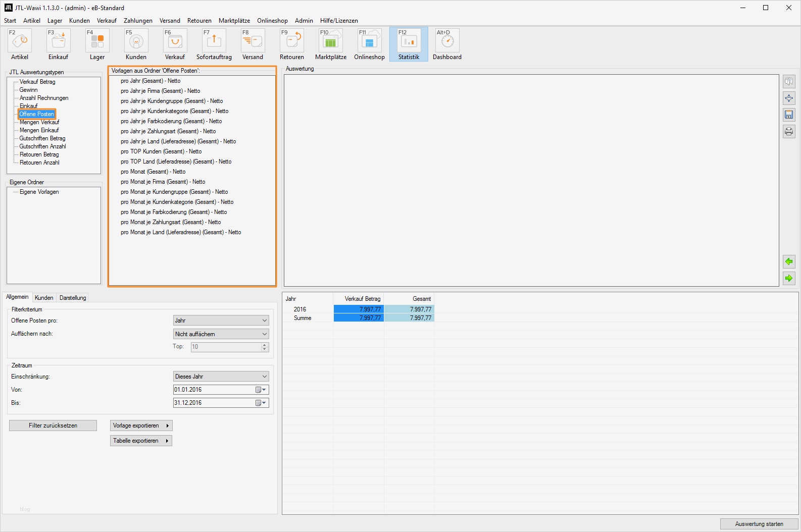Open the Sofortauftrag icon
The image size is (801, 532).
[214, 41]
